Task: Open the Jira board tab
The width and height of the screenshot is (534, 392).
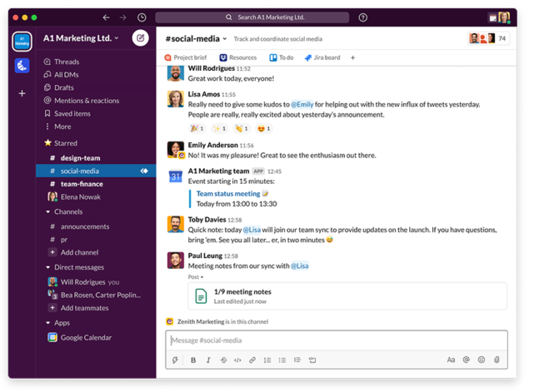Action: [322, 57]
